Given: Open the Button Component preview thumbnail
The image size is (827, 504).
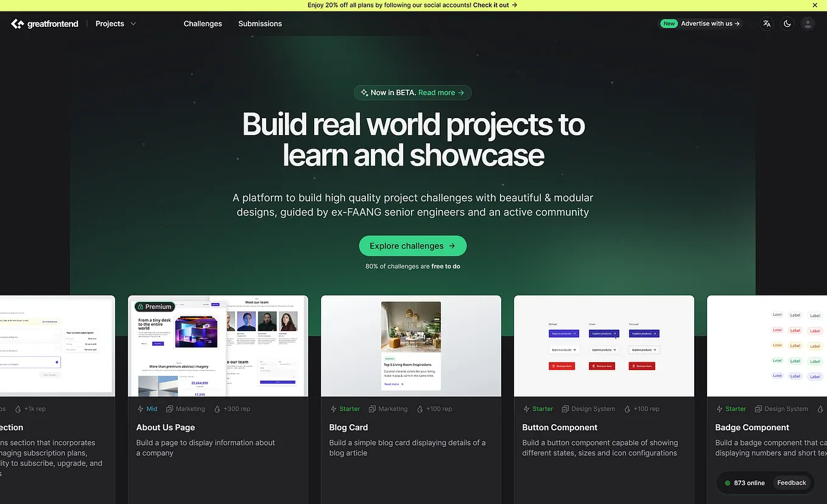Looking at the screenshot, I should [604, 346].
